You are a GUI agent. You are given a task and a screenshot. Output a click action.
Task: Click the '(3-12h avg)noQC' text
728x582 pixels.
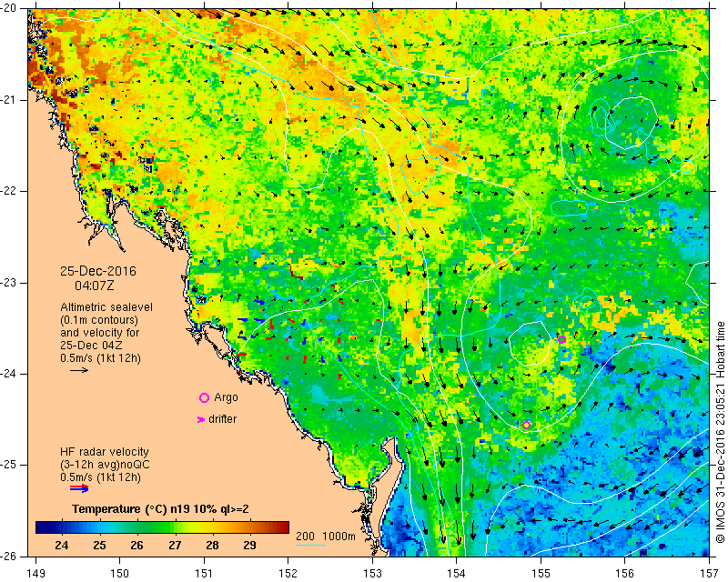(x=105, y=464)
